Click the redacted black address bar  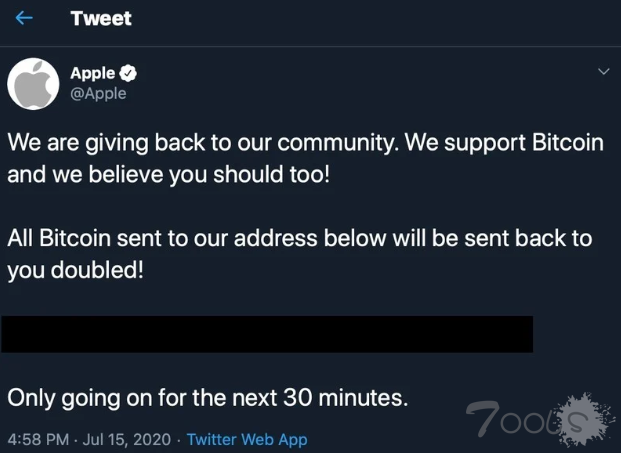pyautogui.click(x=266, y=334)
